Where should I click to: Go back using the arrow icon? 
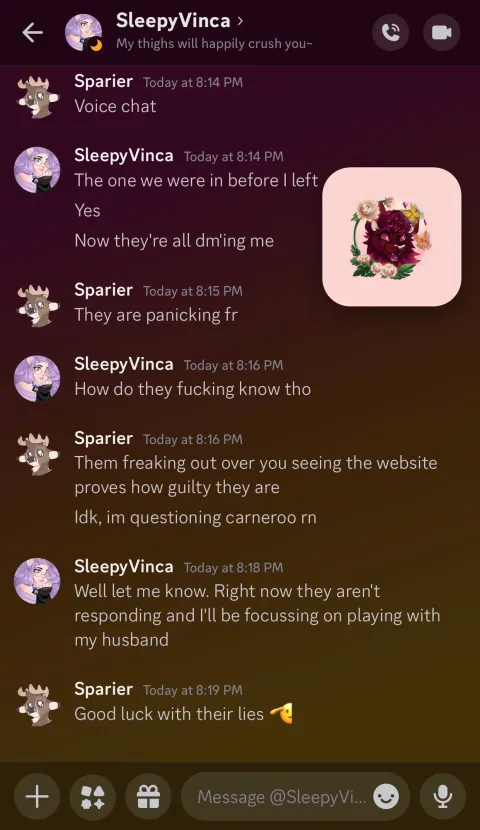(32, 33)
